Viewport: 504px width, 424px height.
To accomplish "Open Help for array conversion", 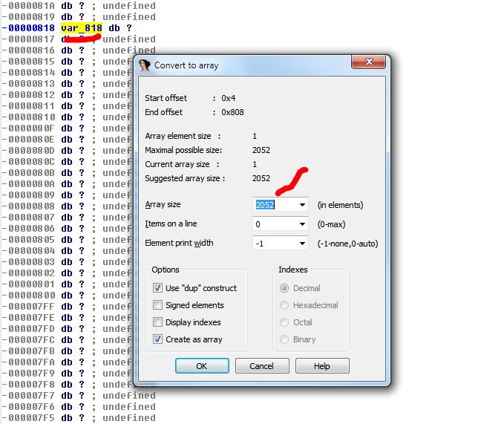I will pyautogui.click(x=322, y=366).
